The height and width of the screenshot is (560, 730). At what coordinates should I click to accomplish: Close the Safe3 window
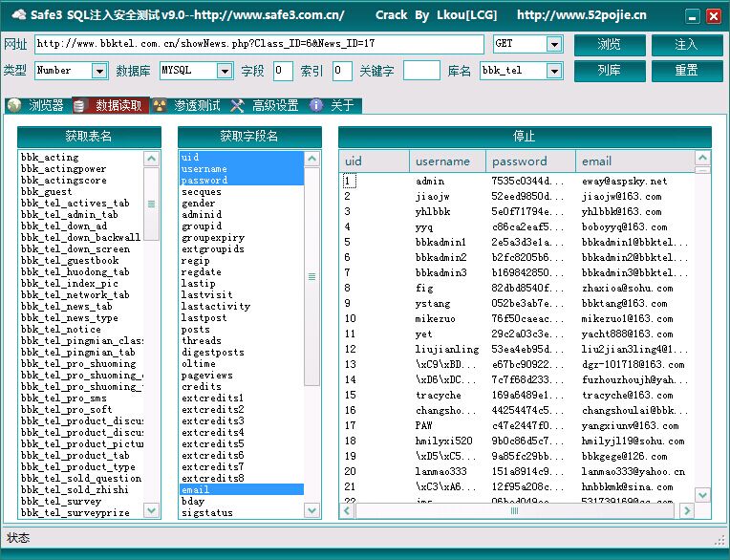click(713, 17)
